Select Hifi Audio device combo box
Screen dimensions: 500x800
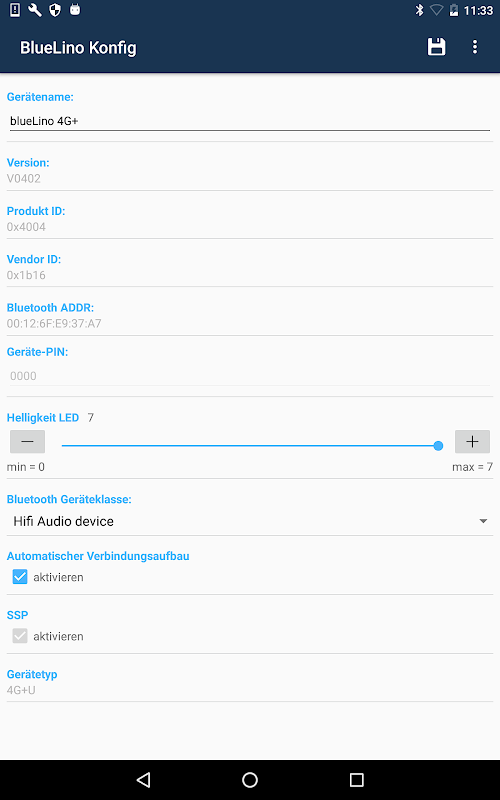click(250, 521)
